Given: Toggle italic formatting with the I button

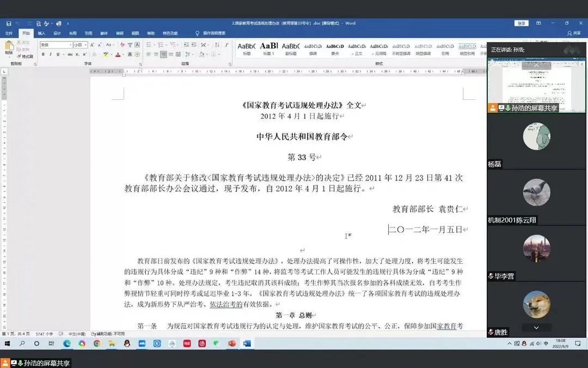Looking at the screenshot, I should [x=51, y=55].
